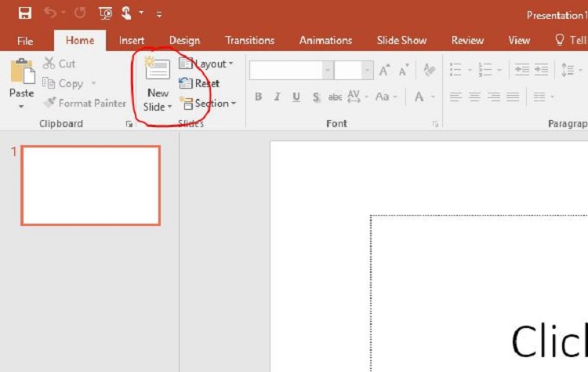
Task: Open the Font Color dropdown arrow
Action: 433,97
